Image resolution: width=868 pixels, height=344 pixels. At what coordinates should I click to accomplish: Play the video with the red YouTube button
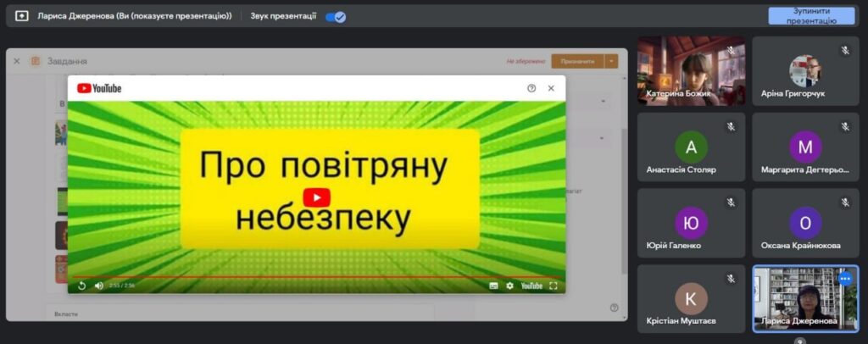(317, 198)
